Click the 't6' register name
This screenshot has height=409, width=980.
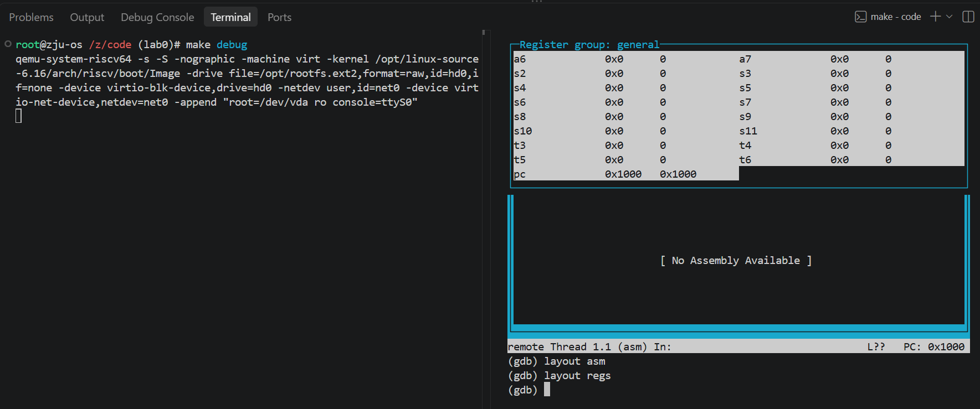(745, 160)
